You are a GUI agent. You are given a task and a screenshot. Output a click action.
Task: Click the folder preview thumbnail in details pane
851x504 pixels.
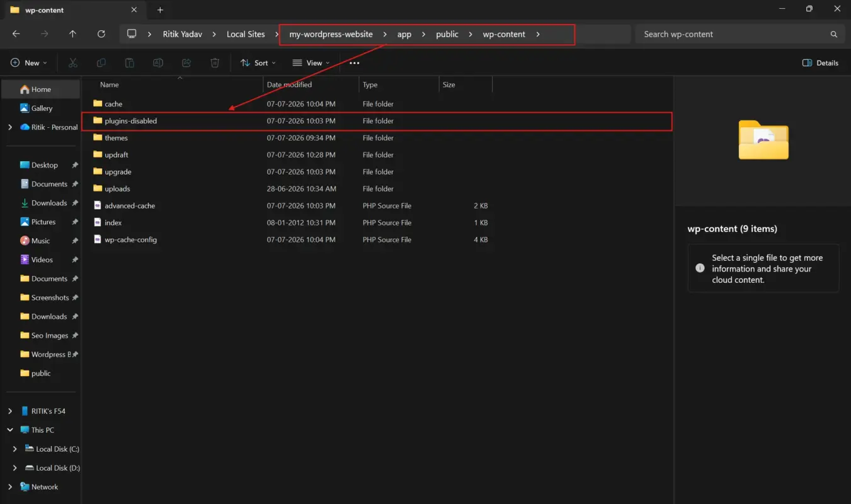[763, 140]
